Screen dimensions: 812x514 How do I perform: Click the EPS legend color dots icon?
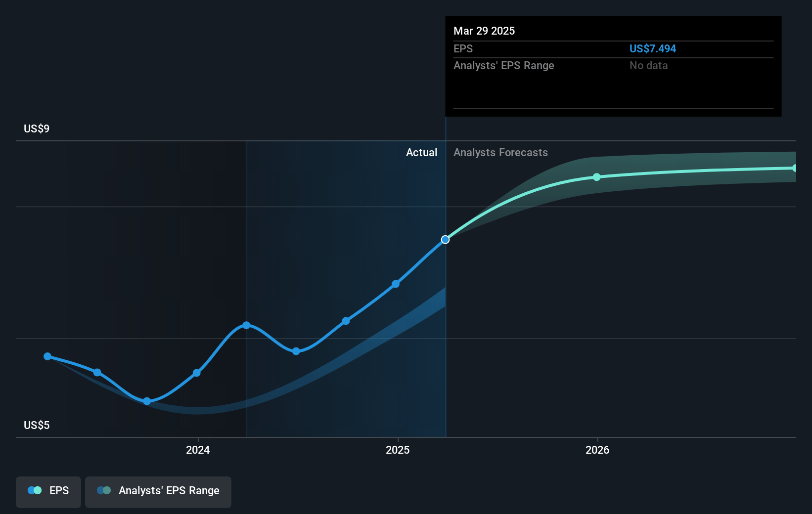click(35, 490)
